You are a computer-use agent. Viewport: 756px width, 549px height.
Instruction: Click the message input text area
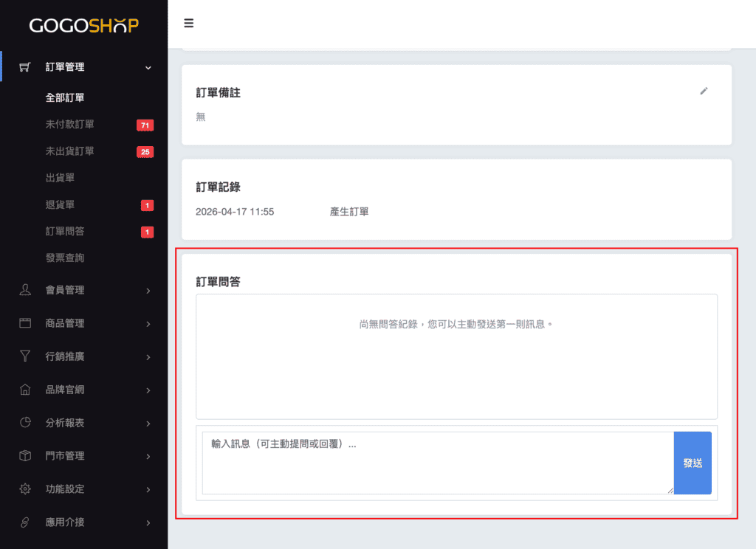(x=437, y=463)
